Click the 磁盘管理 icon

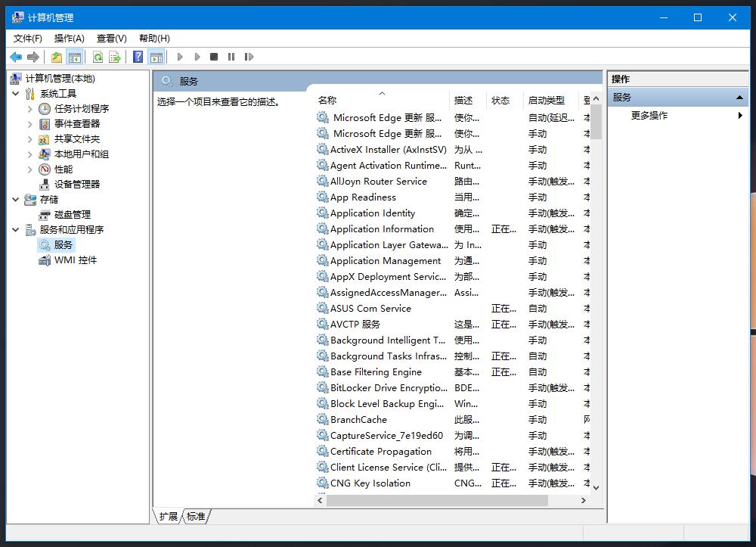click(x=45, y=215)
